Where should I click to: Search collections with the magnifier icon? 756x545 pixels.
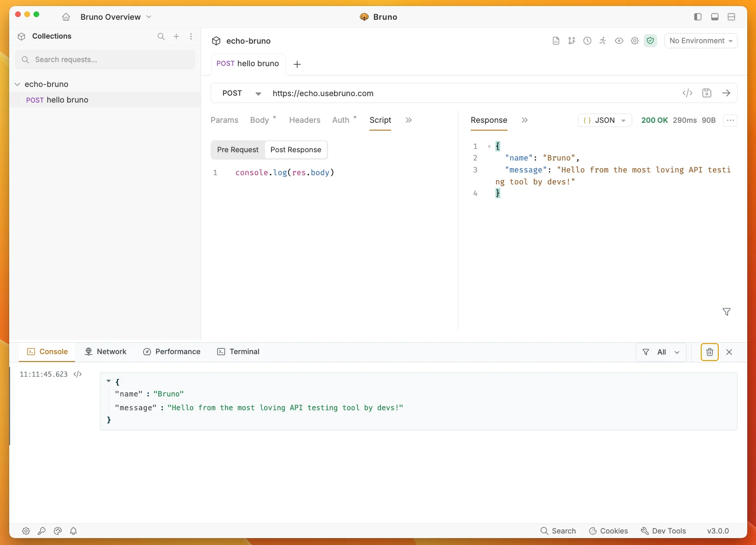[x=161, y=36]
